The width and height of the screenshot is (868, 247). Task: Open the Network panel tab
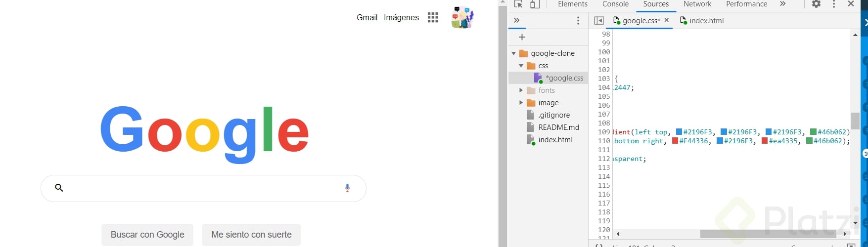click(x=697, y=4)
